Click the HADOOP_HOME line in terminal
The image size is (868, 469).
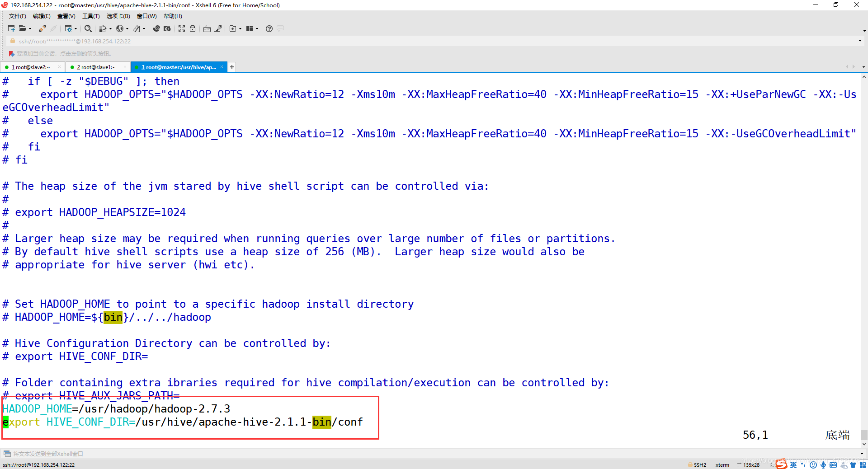pyautogui.click(x=117, y=409)
